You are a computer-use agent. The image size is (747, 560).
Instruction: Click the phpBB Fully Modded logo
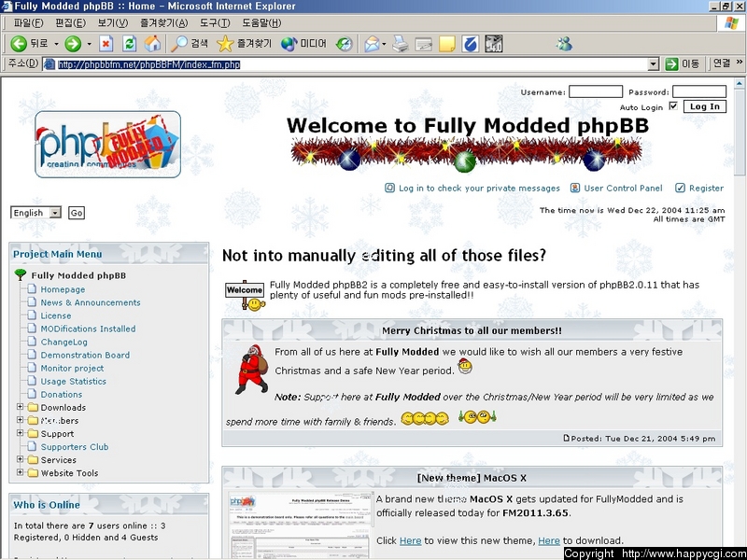coord(108,145)
